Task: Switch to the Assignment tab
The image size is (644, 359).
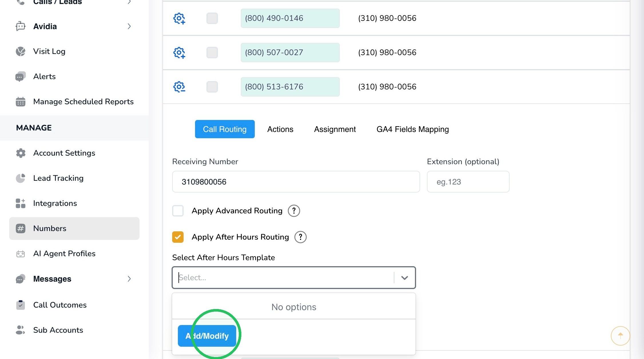Action: (x=335, y=129)
